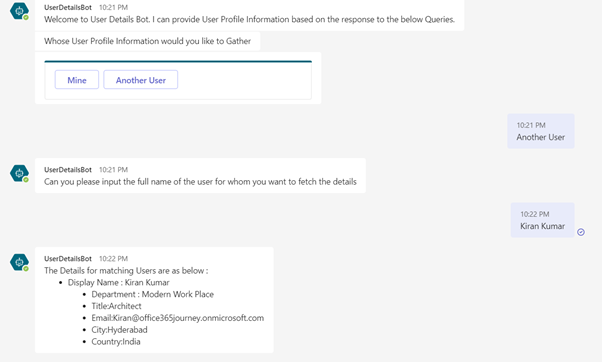The image size is (602, 362).
Task: Click the sent checkmark icon by Kiran Kumar
Action: (581, 232)
